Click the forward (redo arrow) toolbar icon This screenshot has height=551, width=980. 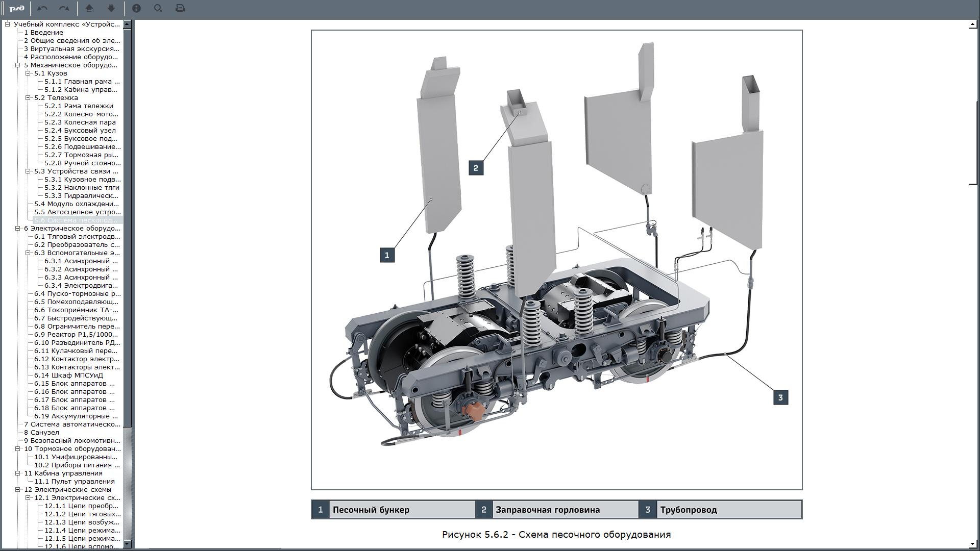[64, 8]
